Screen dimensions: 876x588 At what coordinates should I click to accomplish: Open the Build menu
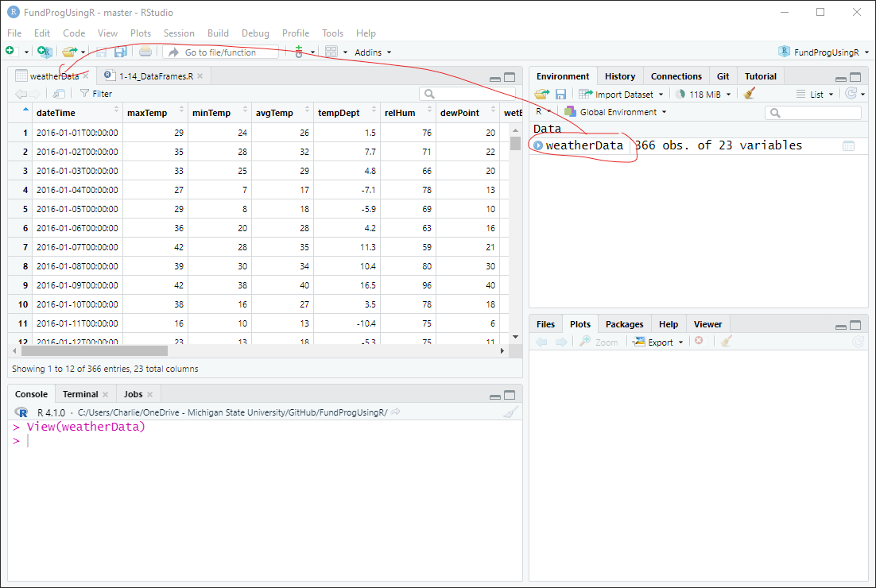(x=218, y=33)
